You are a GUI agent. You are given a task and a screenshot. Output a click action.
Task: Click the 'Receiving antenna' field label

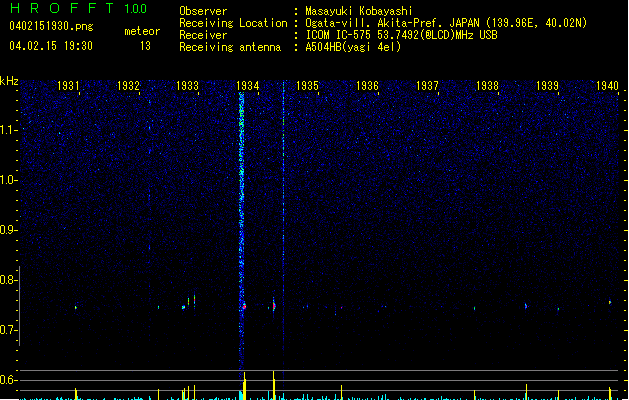(230, 47)
